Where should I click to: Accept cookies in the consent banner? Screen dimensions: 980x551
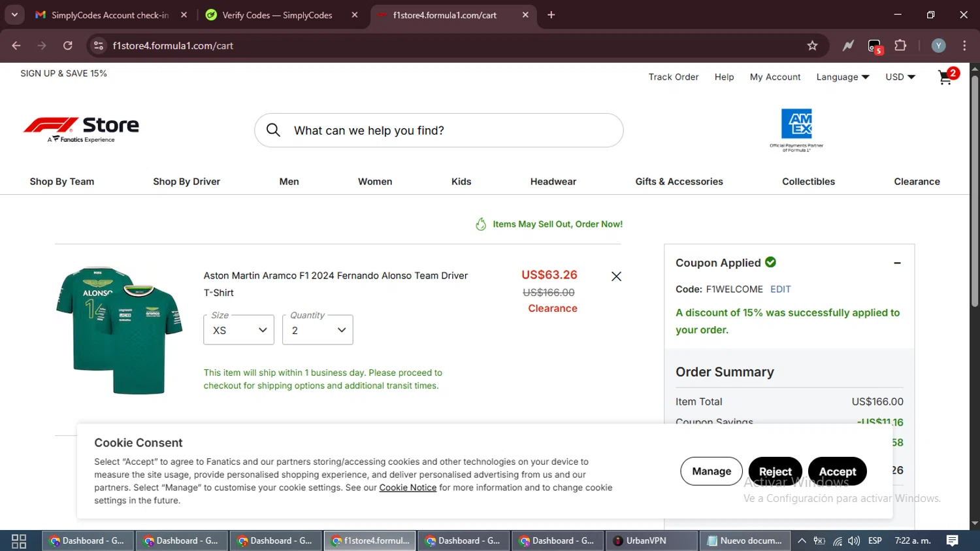click(838, 471)
